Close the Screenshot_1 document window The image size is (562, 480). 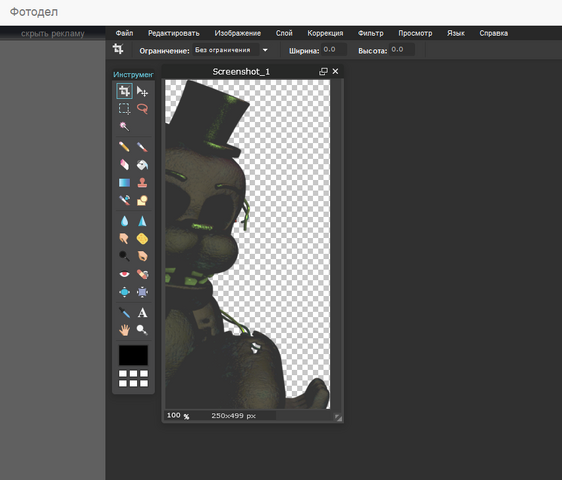[335, 71]
